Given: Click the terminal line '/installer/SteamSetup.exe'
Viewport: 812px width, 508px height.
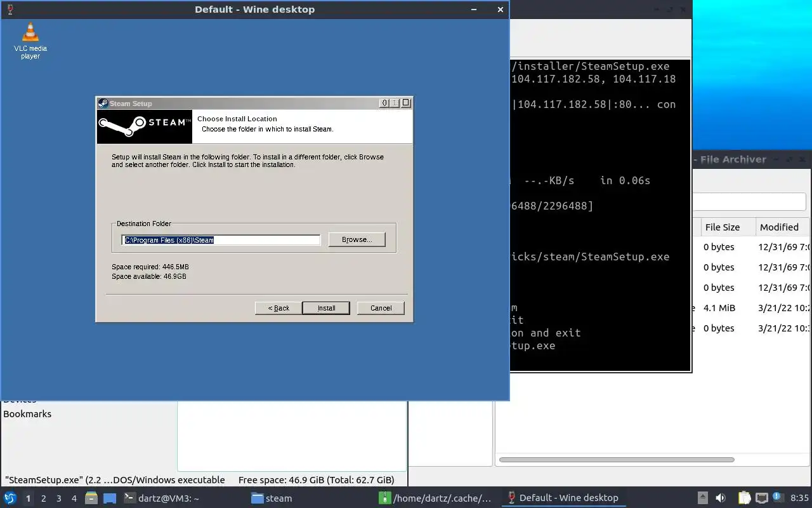Looking at the screenshot, I should click(591, 66).
